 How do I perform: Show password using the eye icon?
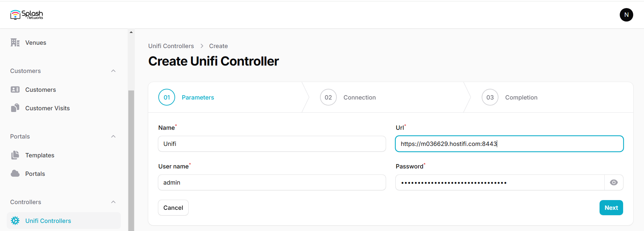[614, 183]
